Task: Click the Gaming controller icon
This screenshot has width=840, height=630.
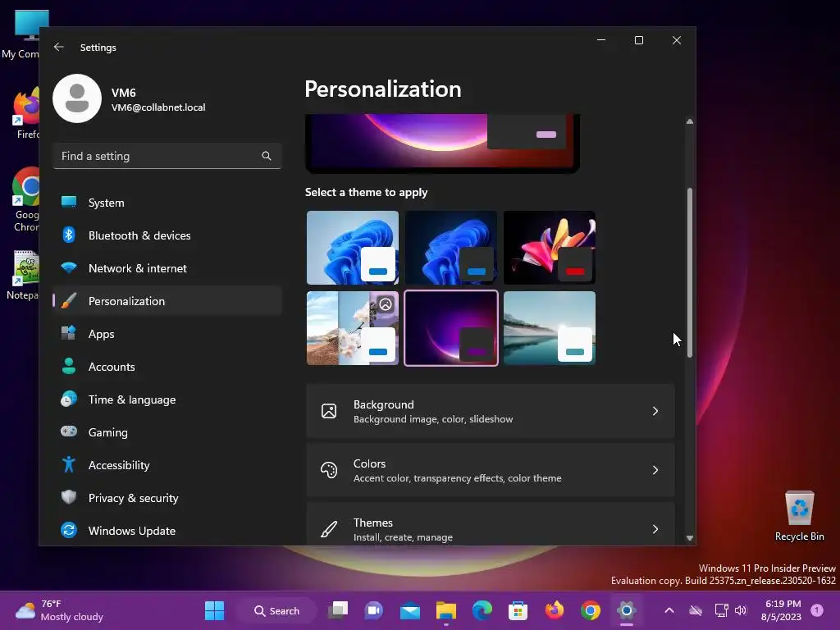Action: click(x=69, y=431)
